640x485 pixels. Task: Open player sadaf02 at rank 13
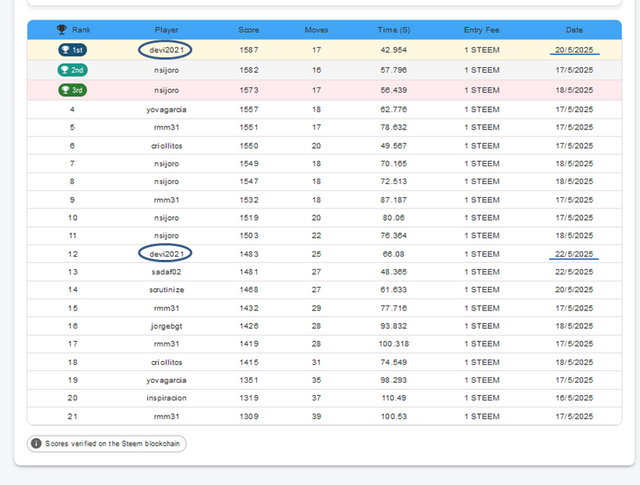[x=167, y=272]
